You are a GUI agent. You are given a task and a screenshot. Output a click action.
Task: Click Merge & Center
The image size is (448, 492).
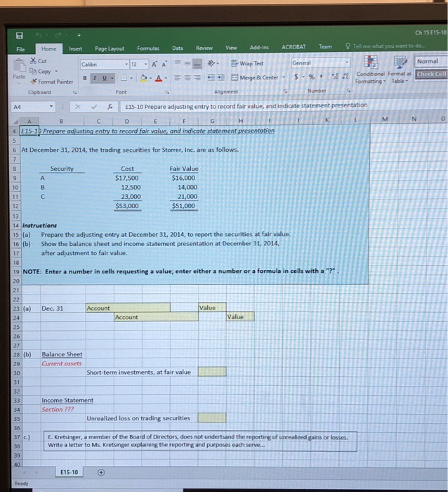[255, 77]
